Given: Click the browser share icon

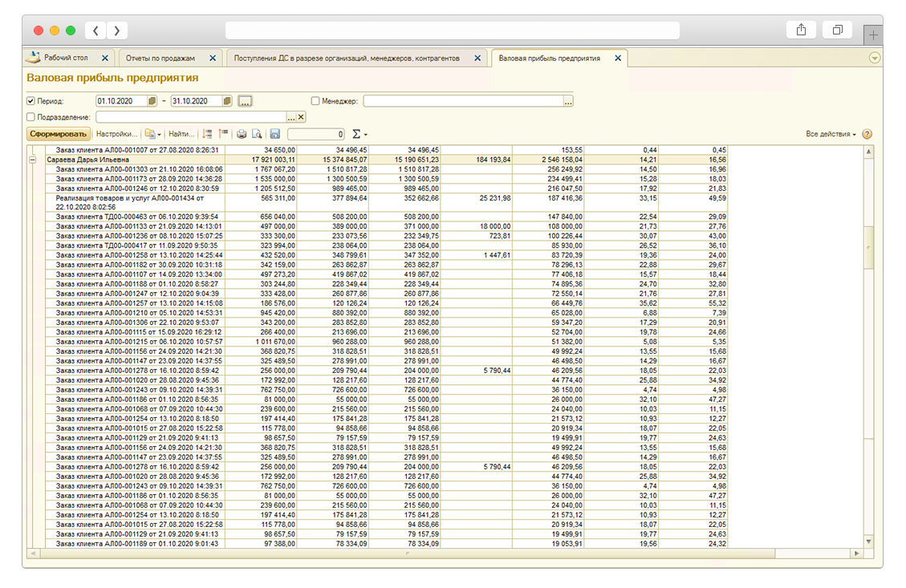Looking at the screenshot, I should click(x=801, y=30).
